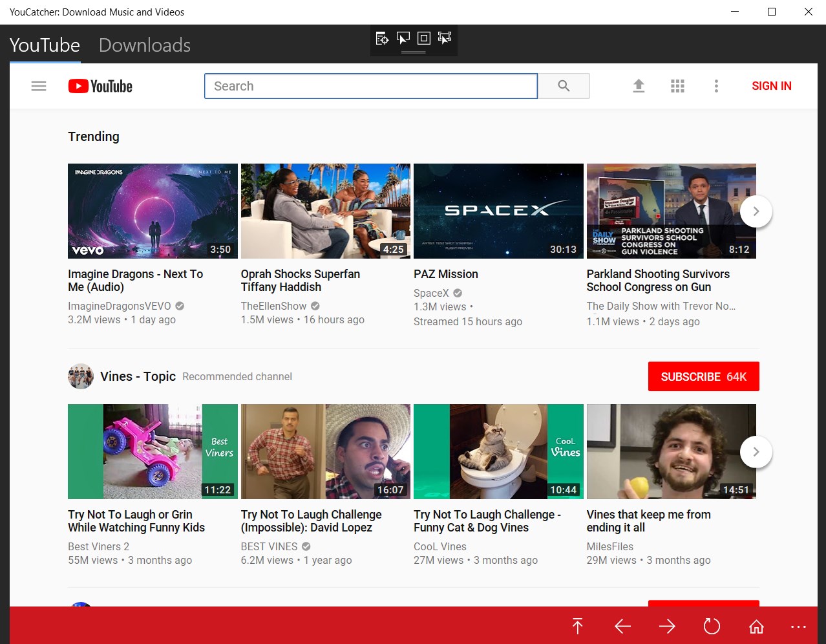The width and height of the screenshot is (826, 644).
Task: Go back using the left arrow icon
Action: (622, 626)
